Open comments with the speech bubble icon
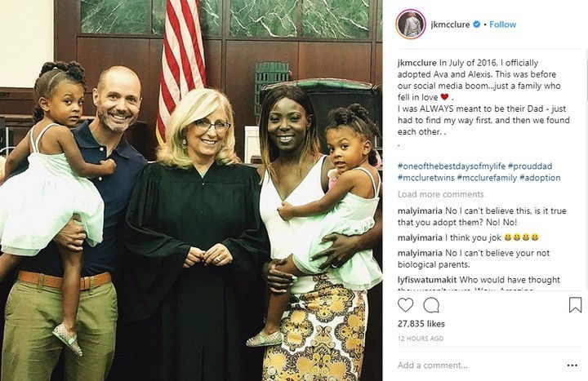This screenshot has width=588, height=381. 431,305
